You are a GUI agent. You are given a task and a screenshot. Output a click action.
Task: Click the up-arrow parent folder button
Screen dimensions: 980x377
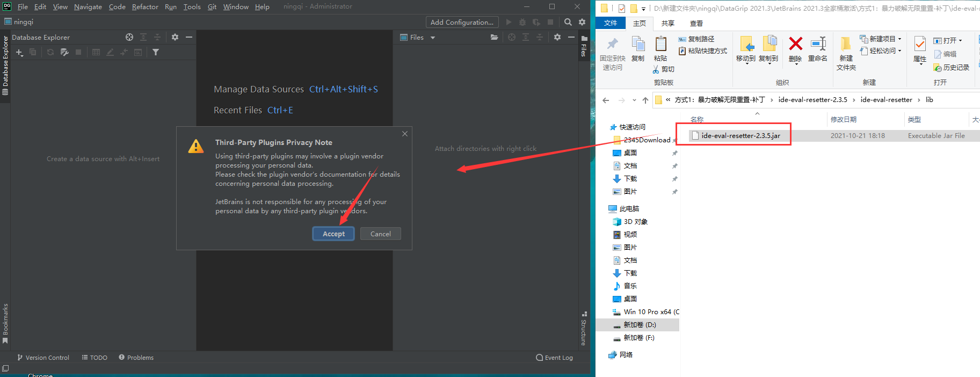click(645, 100)
